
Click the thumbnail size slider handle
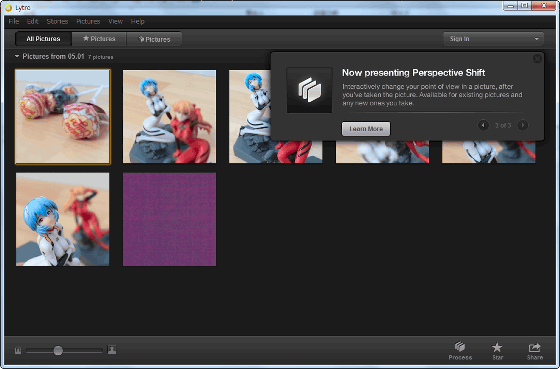[x=58, y=350]
